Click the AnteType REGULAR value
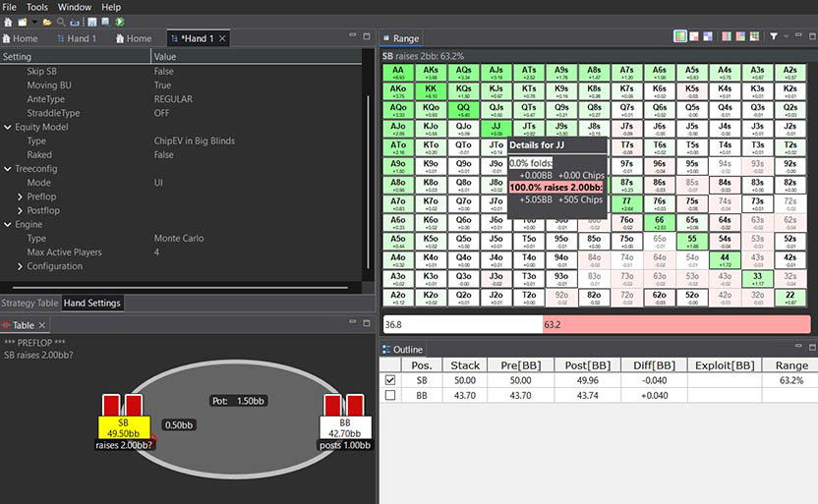 tap(173, 99)
